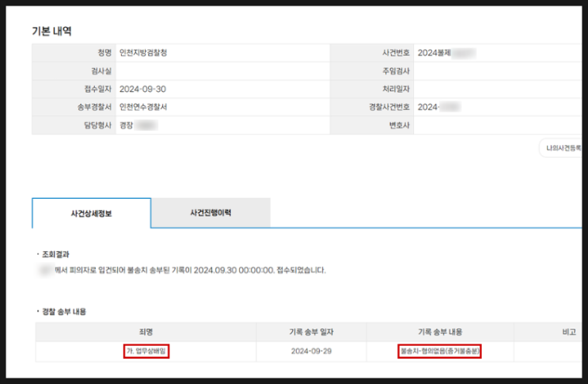Click the 기록 송부 내용 column header
Screen dimensions: 588x384
point(440,332)
